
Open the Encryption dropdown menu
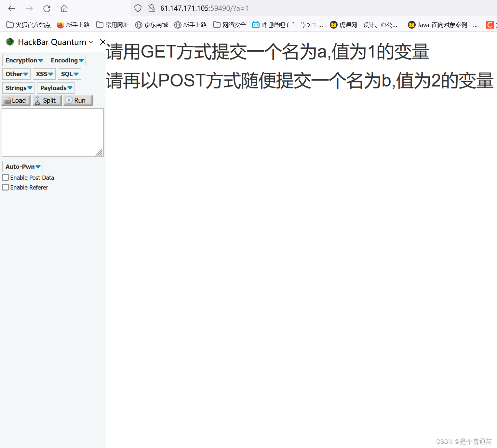point(24,60)
